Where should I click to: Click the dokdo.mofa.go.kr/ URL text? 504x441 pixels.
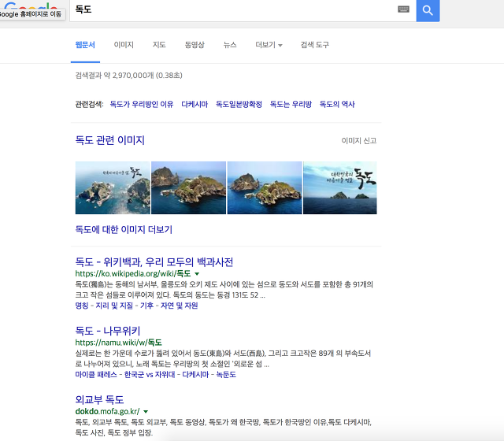click(107, 411)
